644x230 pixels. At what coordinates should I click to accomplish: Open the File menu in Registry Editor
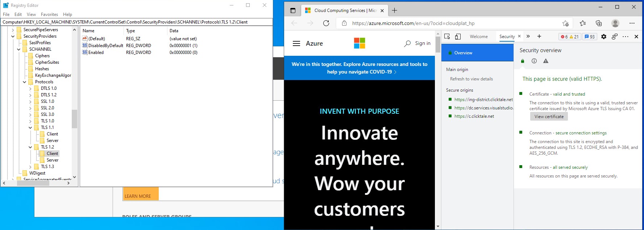pos(6,14)
